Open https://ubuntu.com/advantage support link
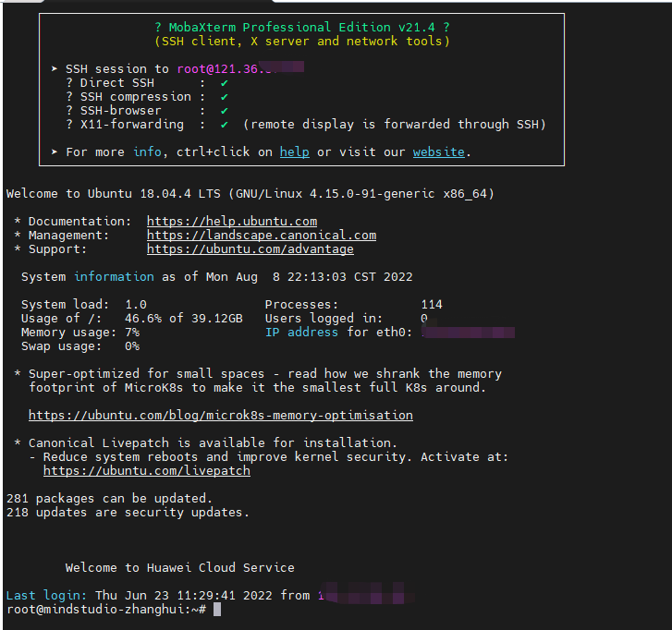Viewport: 672px width, 630px height. click(x=250, y=249)
